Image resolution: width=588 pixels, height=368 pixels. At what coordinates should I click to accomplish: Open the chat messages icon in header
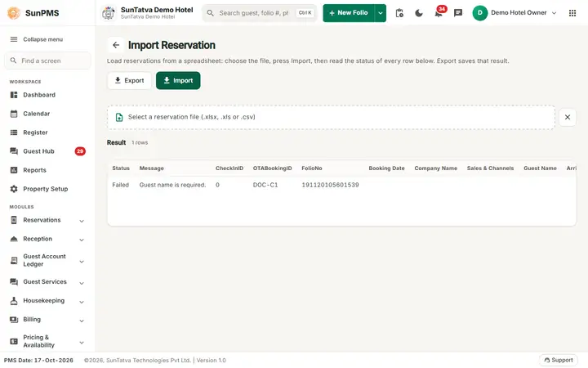click(458, 13)
